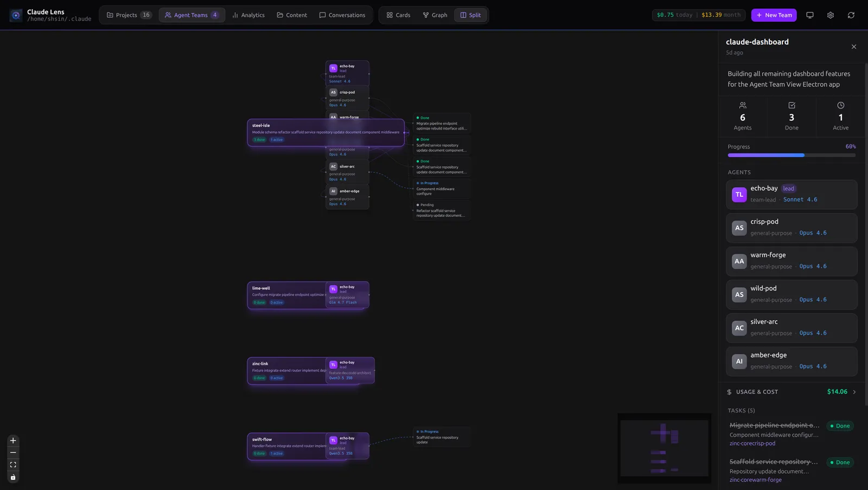The height and width of the screenshot is (490, 868).
Task: Zoom out of the graph canvas
Action: (13, 453)
